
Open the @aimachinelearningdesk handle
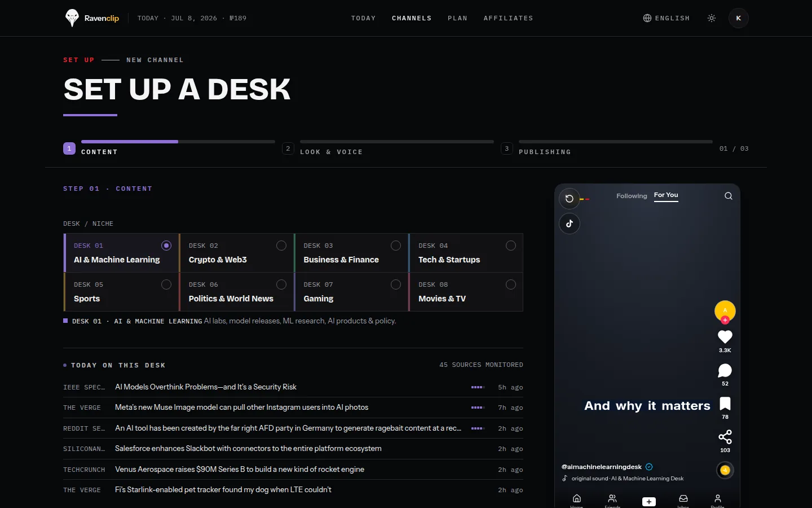(602, 467)
